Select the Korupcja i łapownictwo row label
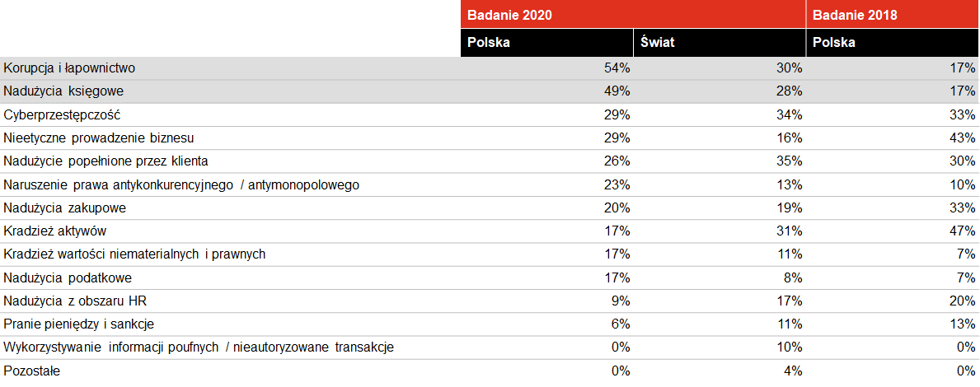 pos(69,68)
